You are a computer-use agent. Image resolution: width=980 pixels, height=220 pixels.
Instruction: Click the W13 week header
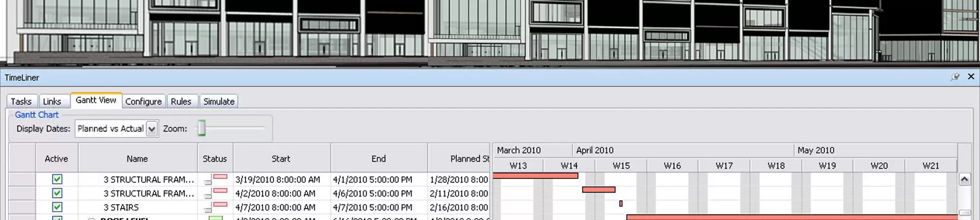click(x=518, y=166)
